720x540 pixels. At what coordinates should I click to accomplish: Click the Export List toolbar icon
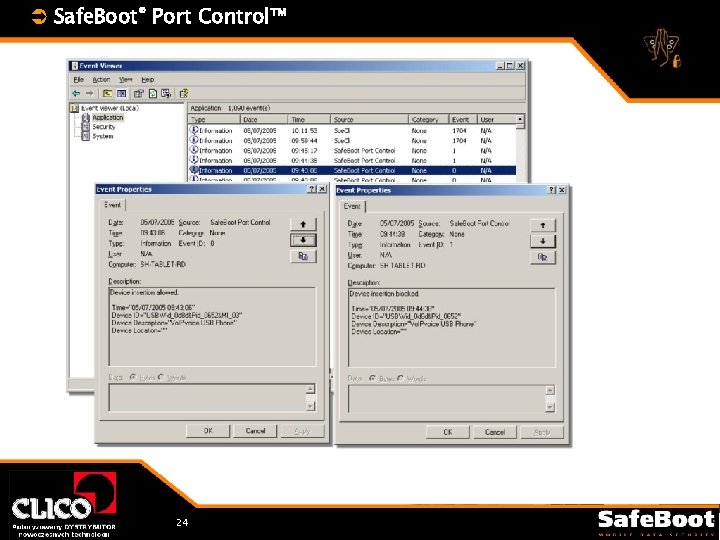[166, 93]
